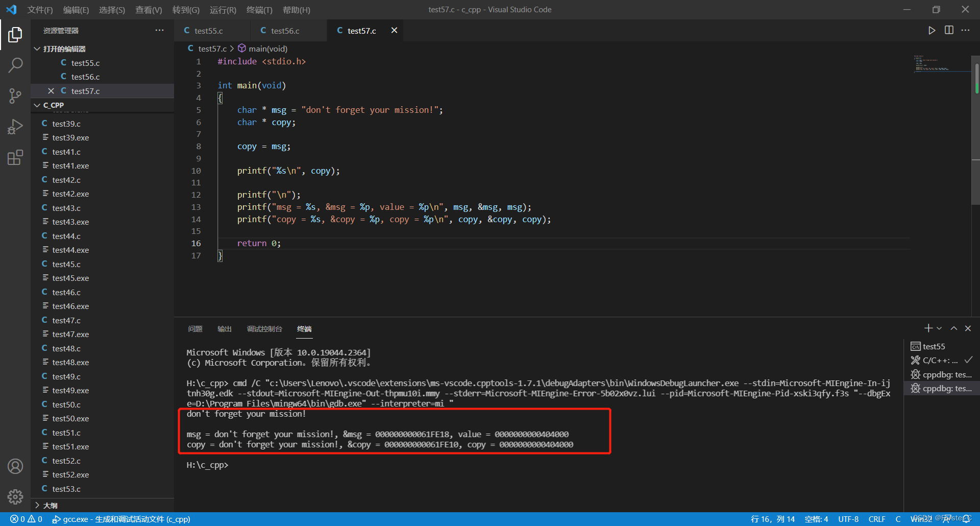Change indentation via spaces status item

click(x=817, y=519)
